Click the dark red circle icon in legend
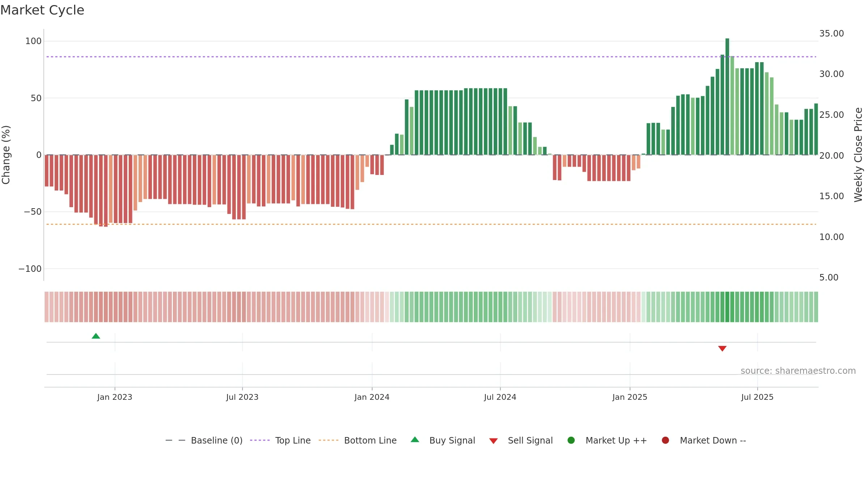 click(665, 440)
